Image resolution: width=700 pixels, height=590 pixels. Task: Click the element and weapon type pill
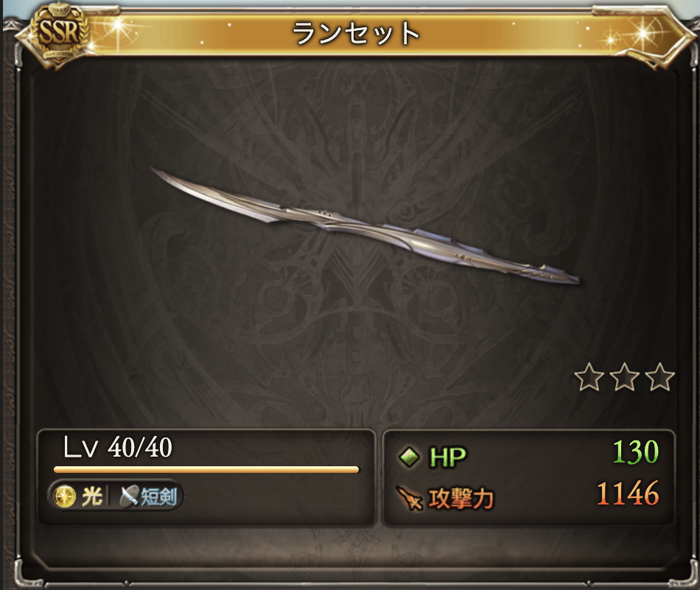point(116,496)
